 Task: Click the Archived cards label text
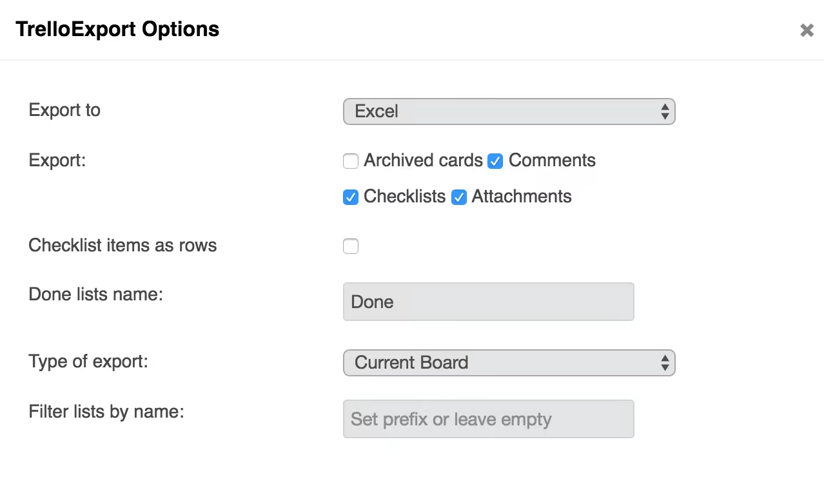[423, 160]
